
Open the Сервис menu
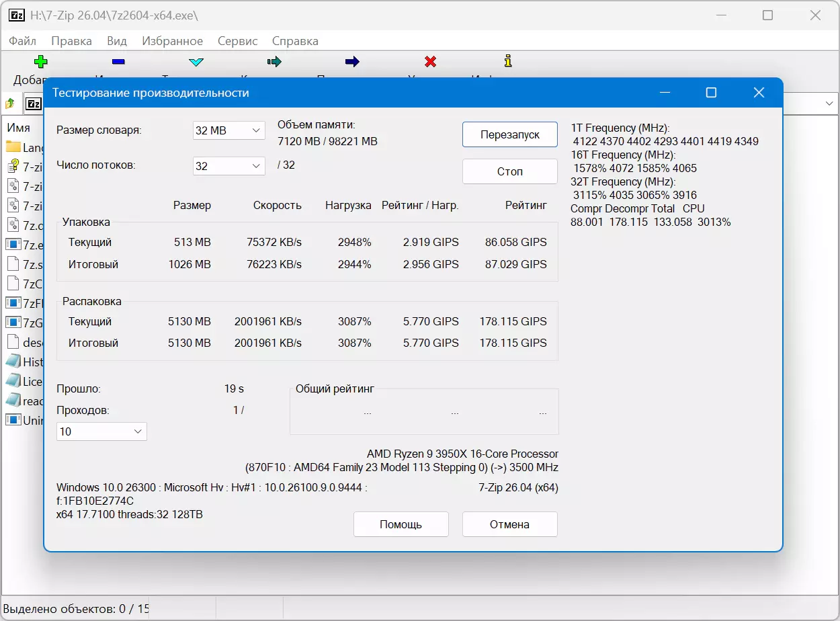(238, 41)
